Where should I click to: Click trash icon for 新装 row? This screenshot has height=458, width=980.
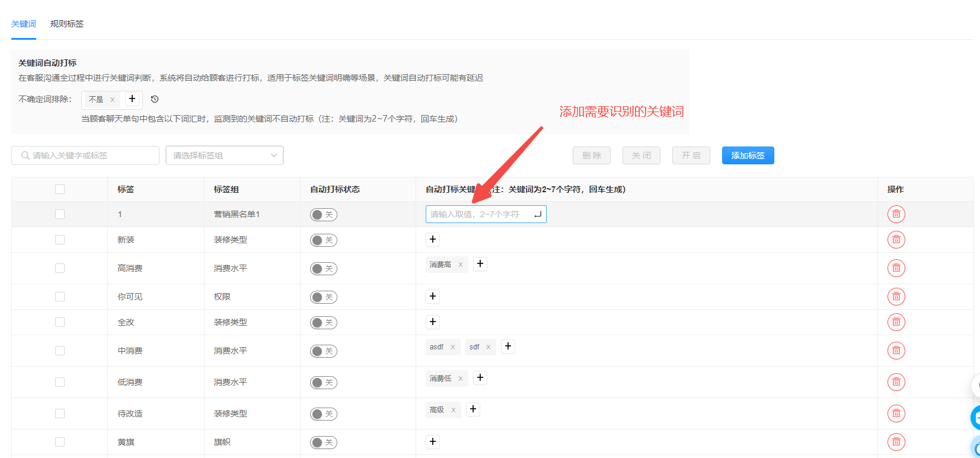(896, 240)
